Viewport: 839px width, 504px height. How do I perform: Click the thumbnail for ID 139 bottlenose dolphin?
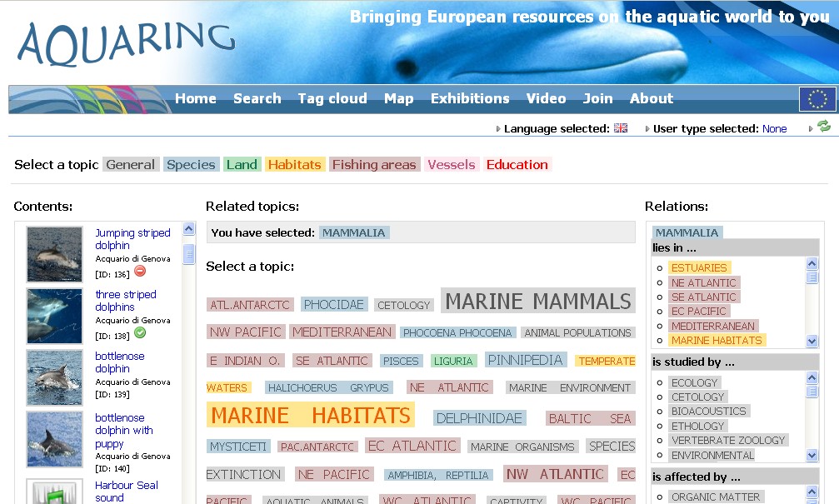55,377
